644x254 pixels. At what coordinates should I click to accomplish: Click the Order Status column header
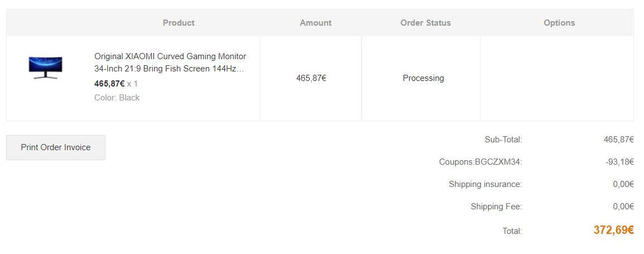coord(425,23)
